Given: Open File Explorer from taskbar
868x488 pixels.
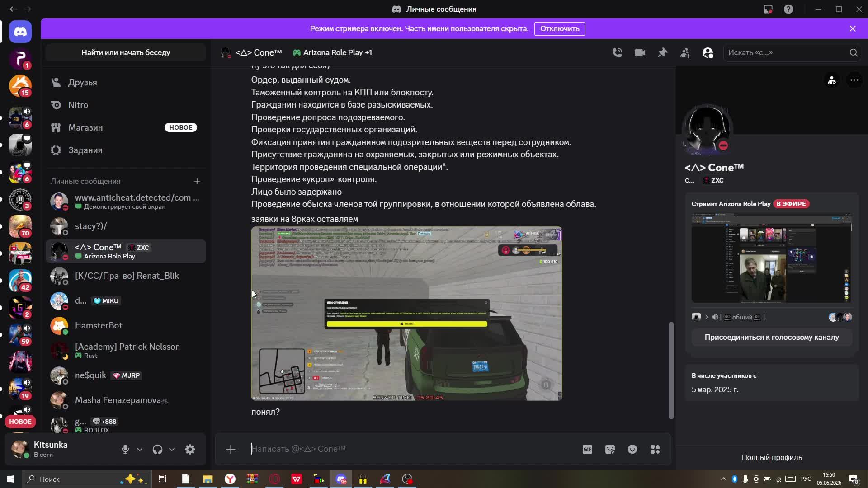Looking at the screenshot, I should click(208, 479).
